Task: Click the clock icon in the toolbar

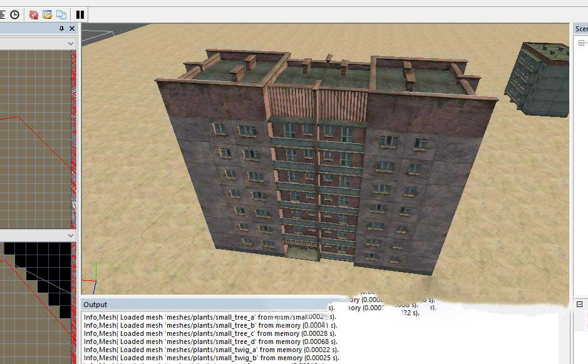Action: click(x=14, y=14)
